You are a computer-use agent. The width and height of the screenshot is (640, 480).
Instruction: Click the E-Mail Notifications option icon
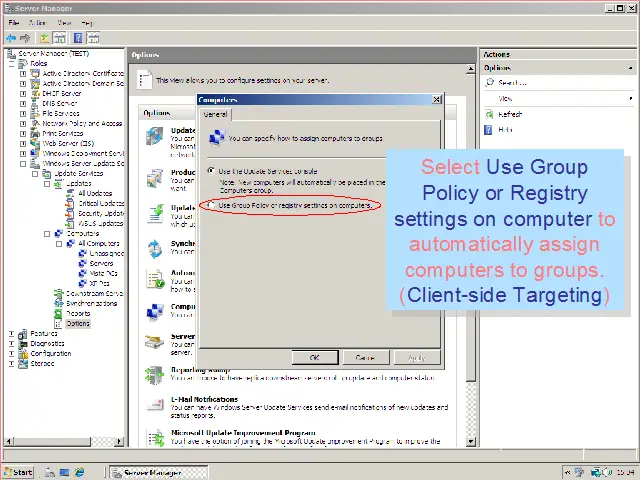(155, 404)
